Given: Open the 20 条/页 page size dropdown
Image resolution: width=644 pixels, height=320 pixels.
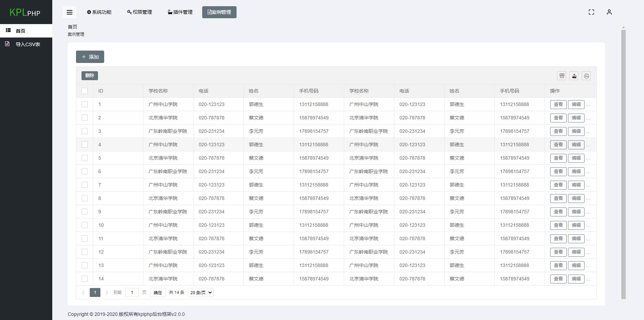Looking at the screenshot, I should coord(201,292).
